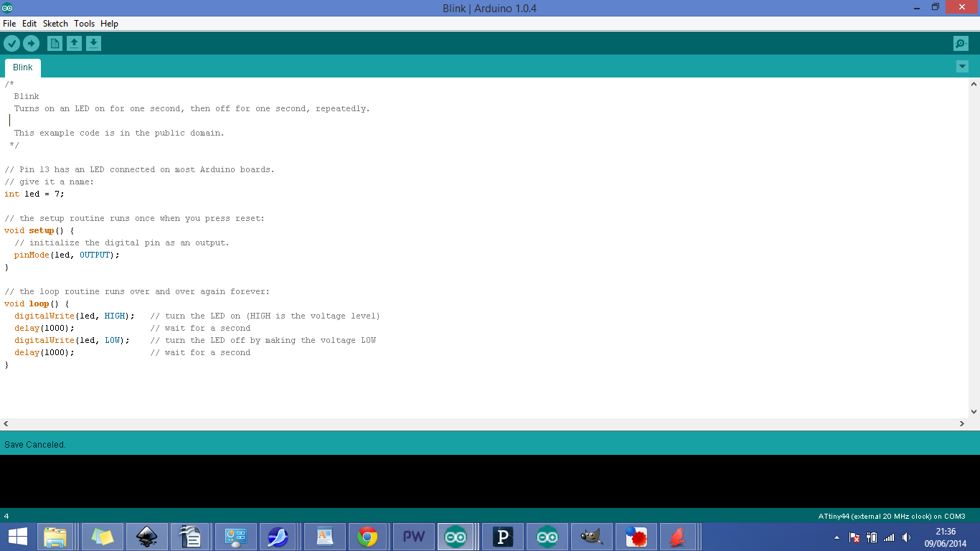
Task: Open the red bird taskbar icon
Action: [678, 537]
